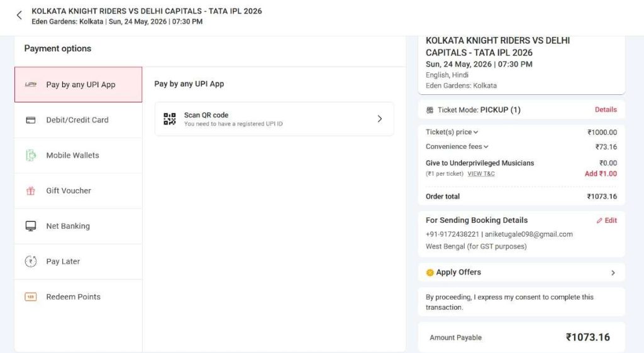Click the For Sending Booking Details heading
644x353 pixels.
click(477, 220)
